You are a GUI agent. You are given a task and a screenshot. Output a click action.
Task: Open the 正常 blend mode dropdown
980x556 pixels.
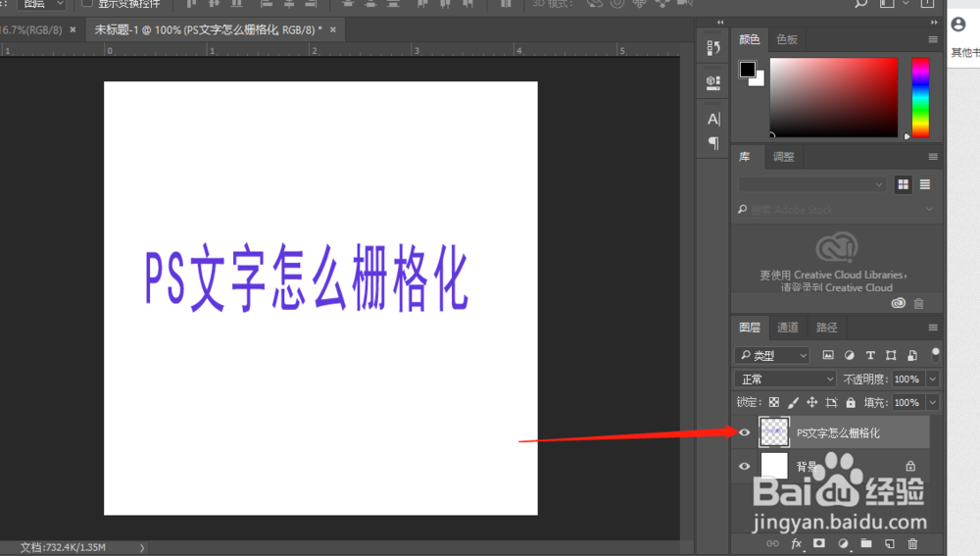[x=785, y=379]
